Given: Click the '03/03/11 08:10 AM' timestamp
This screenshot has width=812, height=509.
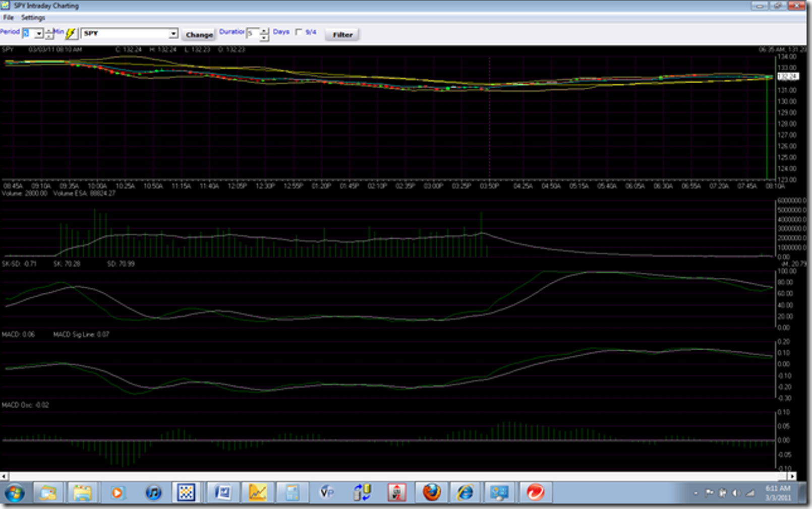Looking at the screenshot, I should (55, 49).
